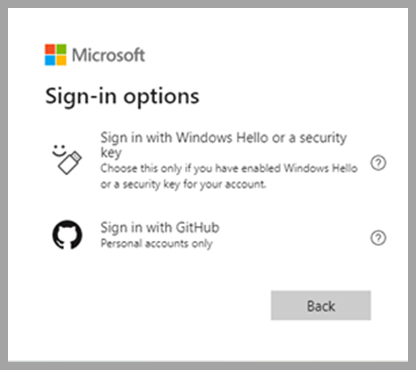Image resolution: width=416 pixels, height=370 pixels.
Task: Click the 'Choose this only if' description text
Action: tap(229, 176)
